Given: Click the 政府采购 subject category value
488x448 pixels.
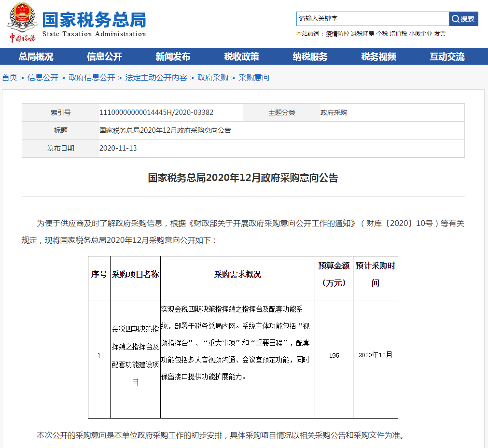Looking at the screenshot, I should click(x=334, y=112).
